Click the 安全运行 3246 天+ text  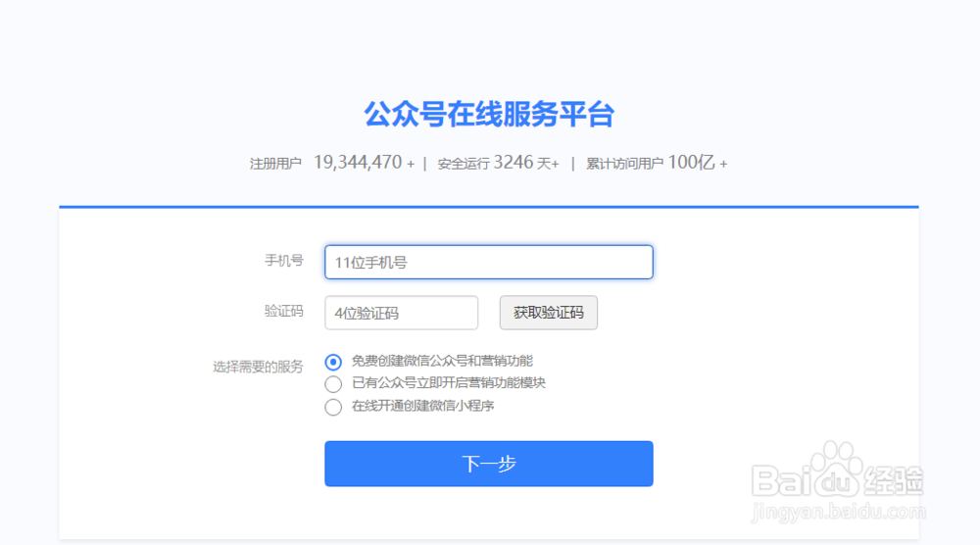click(x=498, y=163)
